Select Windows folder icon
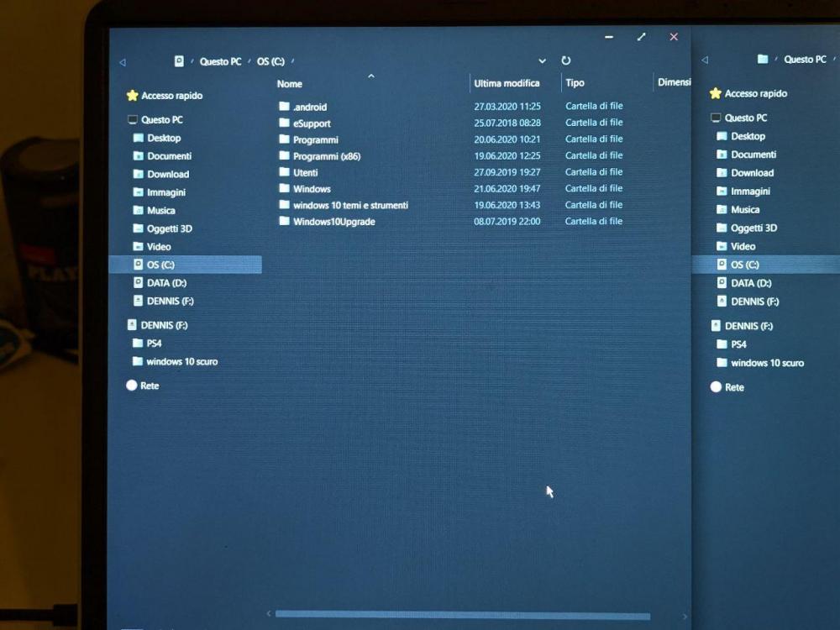 click(x=285, y=188)
